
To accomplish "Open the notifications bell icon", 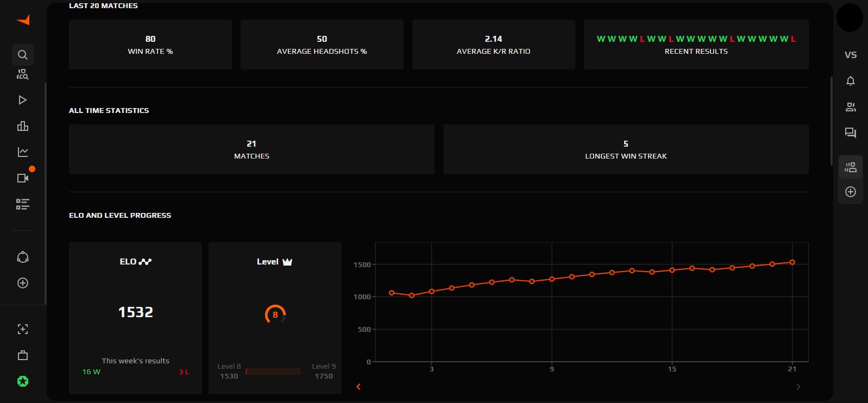I will click(x=851, y=81).
